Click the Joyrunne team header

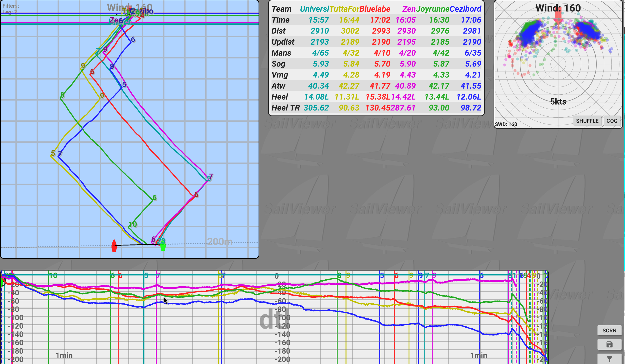pos(433,9)
